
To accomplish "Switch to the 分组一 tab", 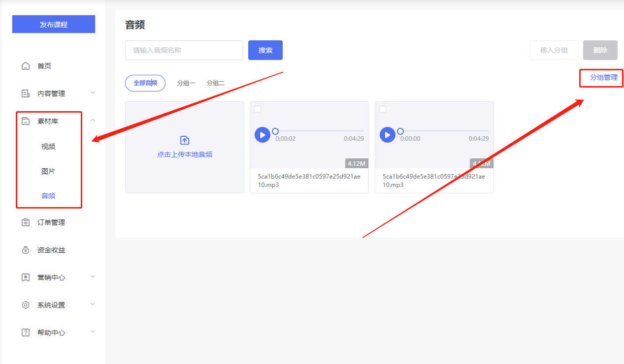I will click(x=186, y=83).
